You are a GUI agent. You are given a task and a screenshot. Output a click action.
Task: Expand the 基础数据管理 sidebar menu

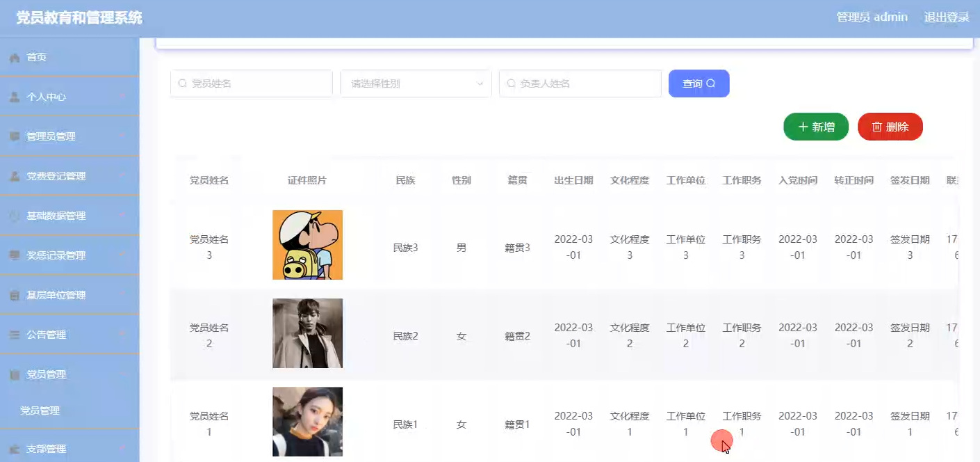(56, 216)
